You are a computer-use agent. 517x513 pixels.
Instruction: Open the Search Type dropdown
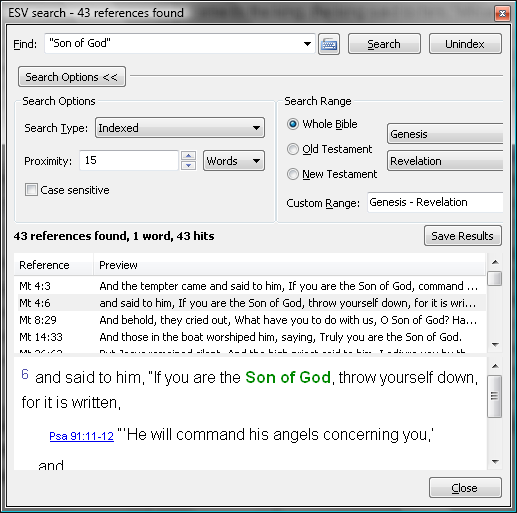180,128
